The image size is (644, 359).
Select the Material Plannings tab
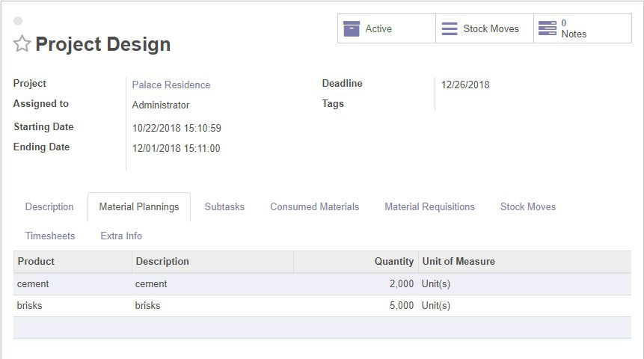pyautogui.click(x=139, y=206)
